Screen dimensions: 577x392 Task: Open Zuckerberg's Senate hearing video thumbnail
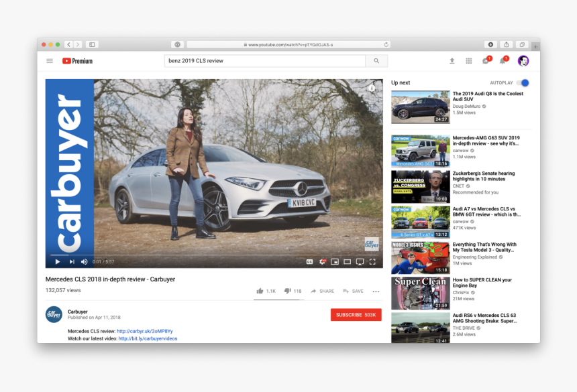click(x=420, y=187)
